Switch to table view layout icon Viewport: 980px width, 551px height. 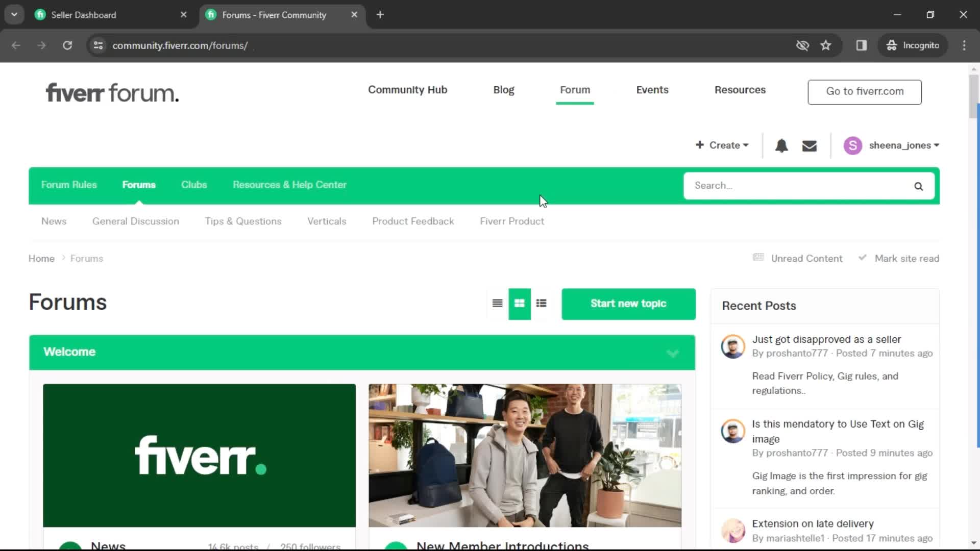pos(497,304)
